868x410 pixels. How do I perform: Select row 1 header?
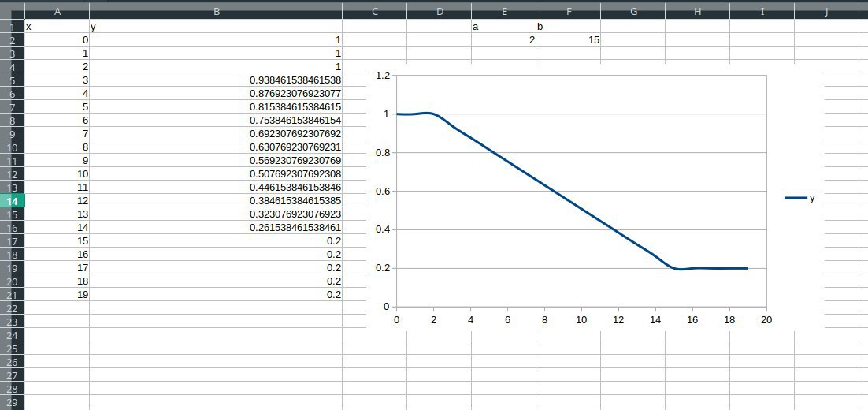click(12, 26)
